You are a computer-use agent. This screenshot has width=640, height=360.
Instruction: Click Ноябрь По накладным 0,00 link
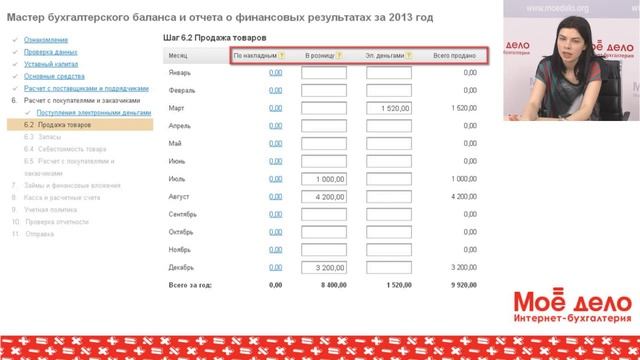(276, 250)
